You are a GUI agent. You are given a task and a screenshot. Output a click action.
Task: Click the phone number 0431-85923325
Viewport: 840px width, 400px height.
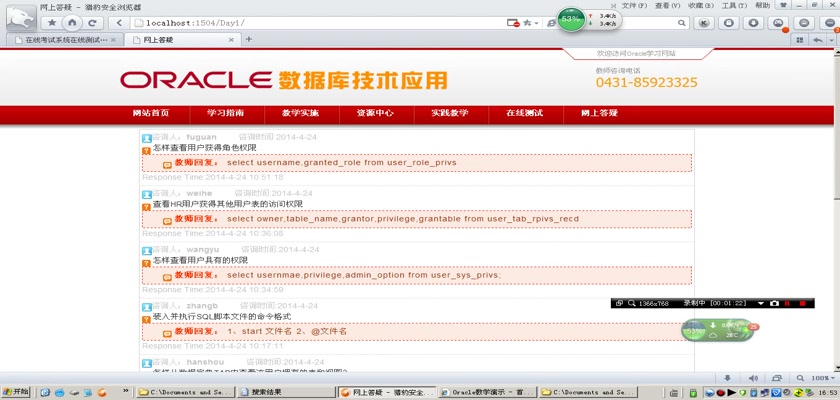647,82
